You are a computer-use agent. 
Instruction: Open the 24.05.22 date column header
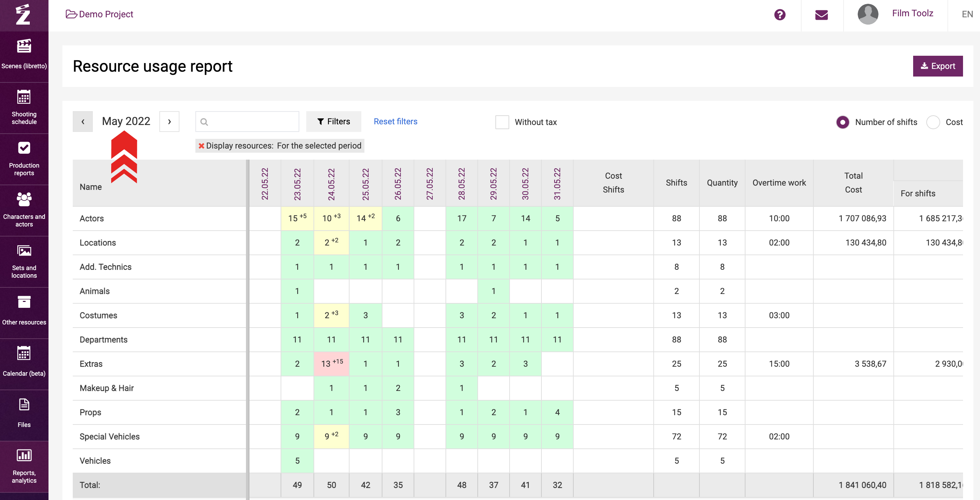pyautogui.click(x=332, y=184)
